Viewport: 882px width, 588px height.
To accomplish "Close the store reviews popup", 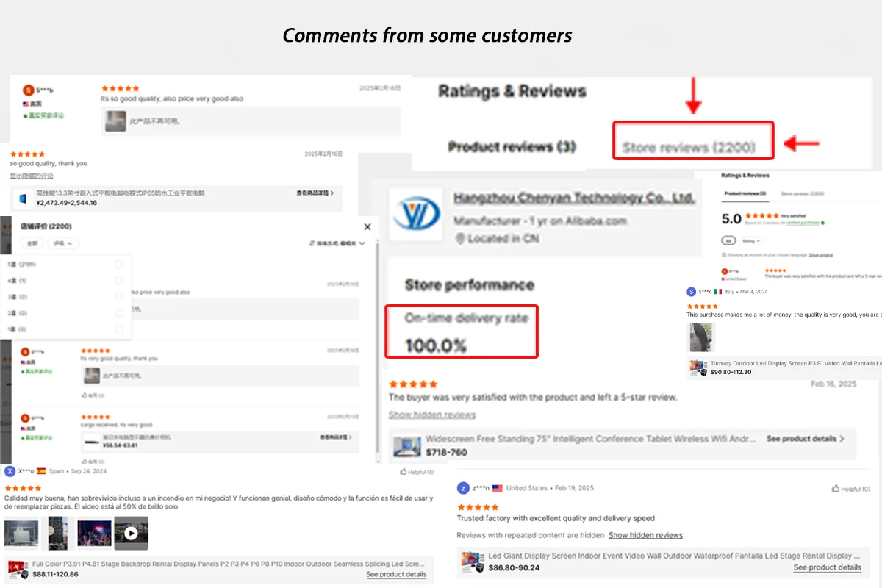I will [x=367, y=227].
